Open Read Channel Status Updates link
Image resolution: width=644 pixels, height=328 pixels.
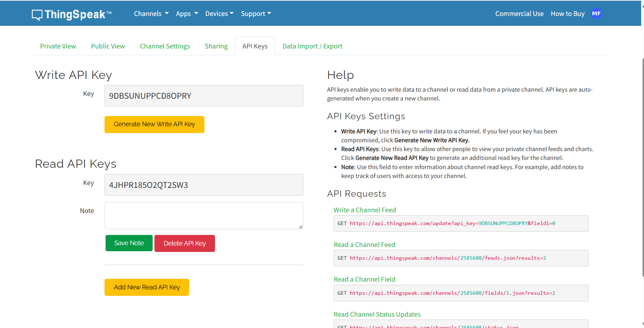point(377,314)
